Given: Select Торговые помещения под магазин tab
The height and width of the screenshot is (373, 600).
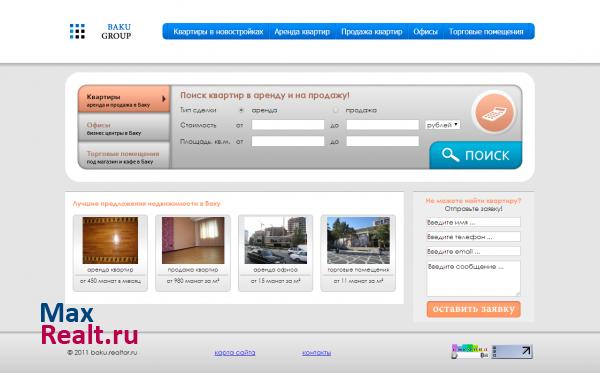Looking at the screenshot, I should [x=124, y=156].
